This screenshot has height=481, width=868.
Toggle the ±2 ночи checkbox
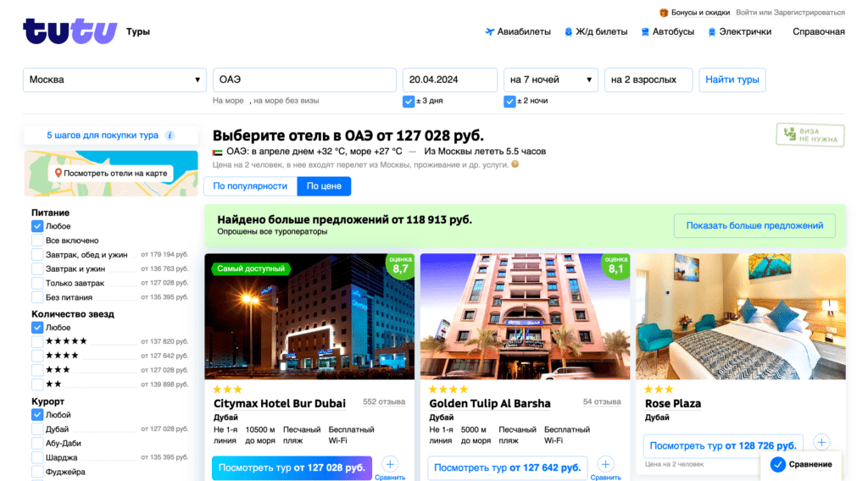tap(509, 101)
